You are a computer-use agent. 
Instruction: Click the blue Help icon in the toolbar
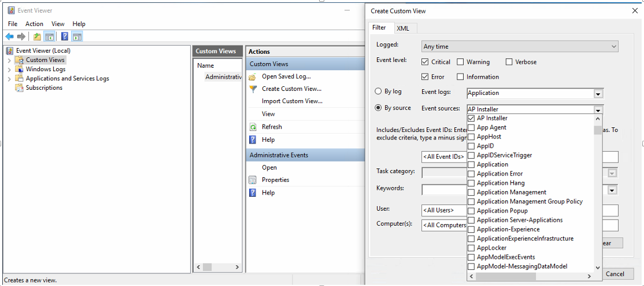(x=65, y=36)
